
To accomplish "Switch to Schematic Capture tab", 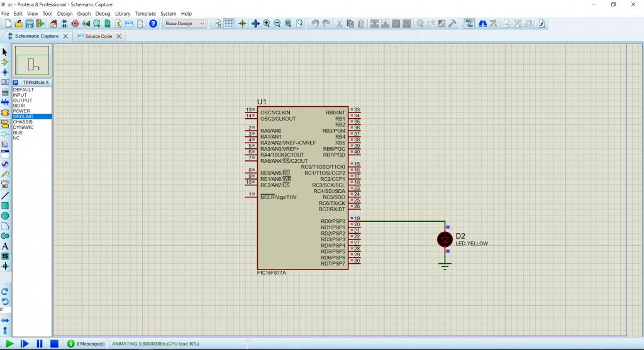I will click(x=36, y=36).
